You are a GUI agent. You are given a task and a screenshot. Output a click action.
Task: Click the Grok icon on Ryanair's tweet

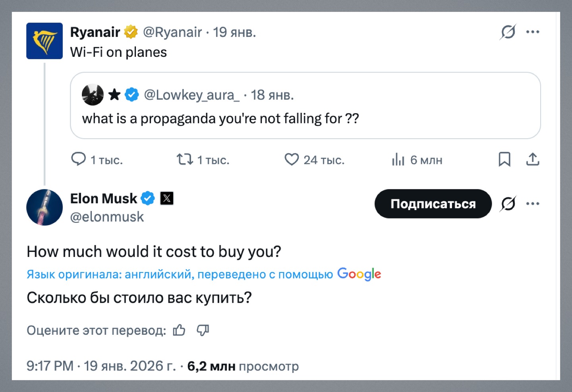508,32
